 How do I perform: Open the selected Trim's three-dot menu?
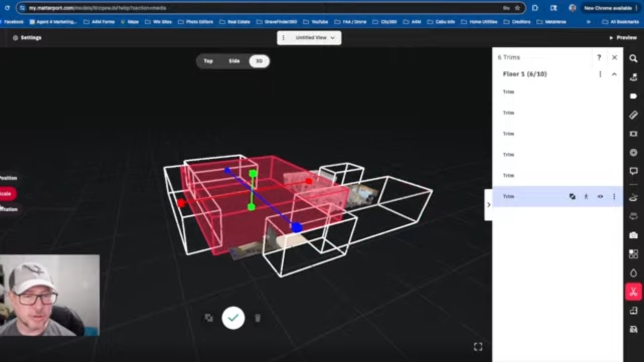click(614, 197)
